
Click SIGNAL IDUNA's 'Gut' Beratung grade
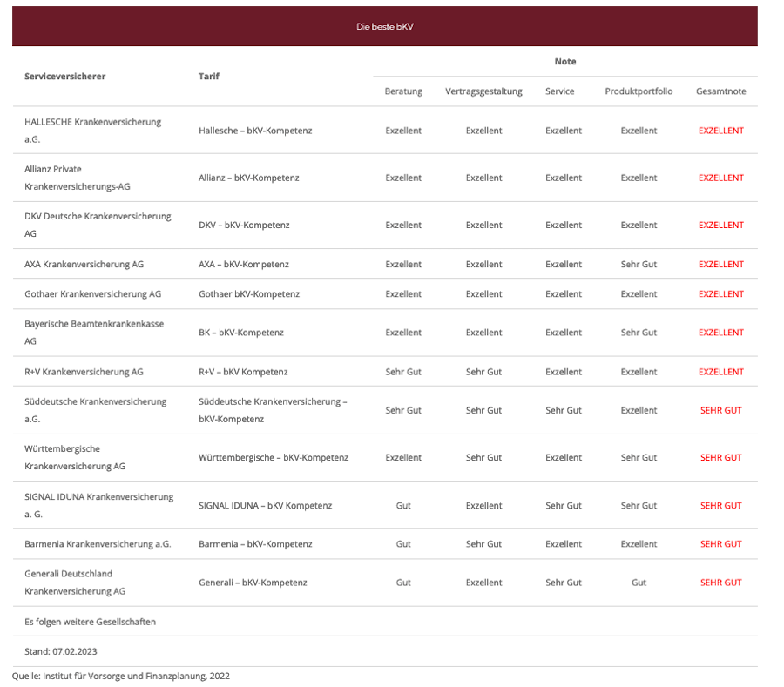coord(403,505)
